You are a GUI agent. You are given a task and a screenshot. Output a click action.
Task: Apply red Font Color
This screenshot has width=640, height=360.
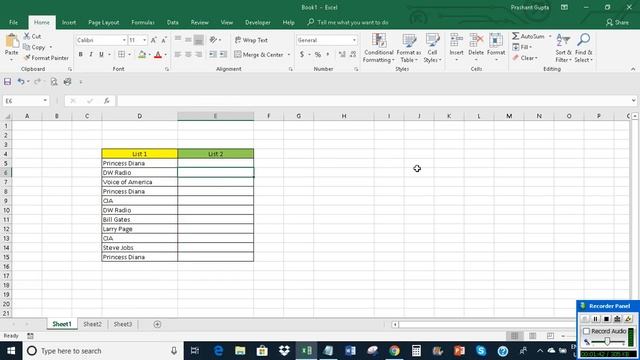pos(158,54)
